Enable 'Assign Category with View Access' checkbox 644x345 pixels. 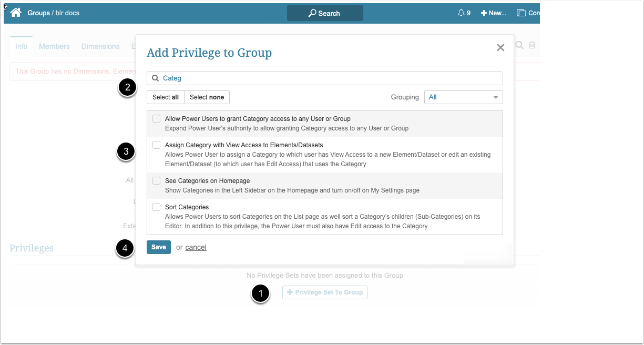(x=157, y=145)
